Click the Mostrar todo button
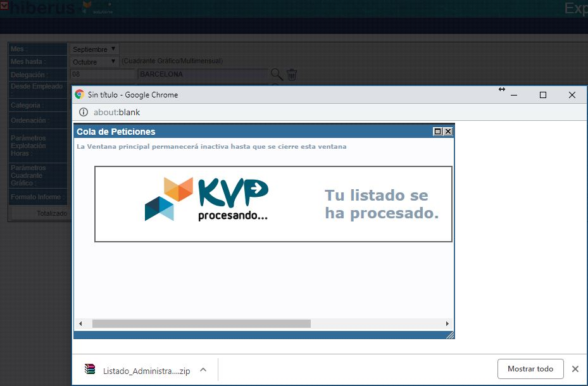This screenshot has height=386, width=588. 530,369
